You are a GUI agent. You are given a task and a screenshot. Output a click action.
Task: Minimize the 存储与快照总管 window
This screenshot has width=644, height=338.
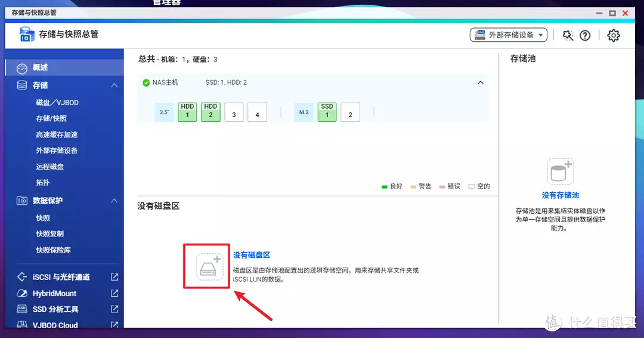(x=599, y=13)
